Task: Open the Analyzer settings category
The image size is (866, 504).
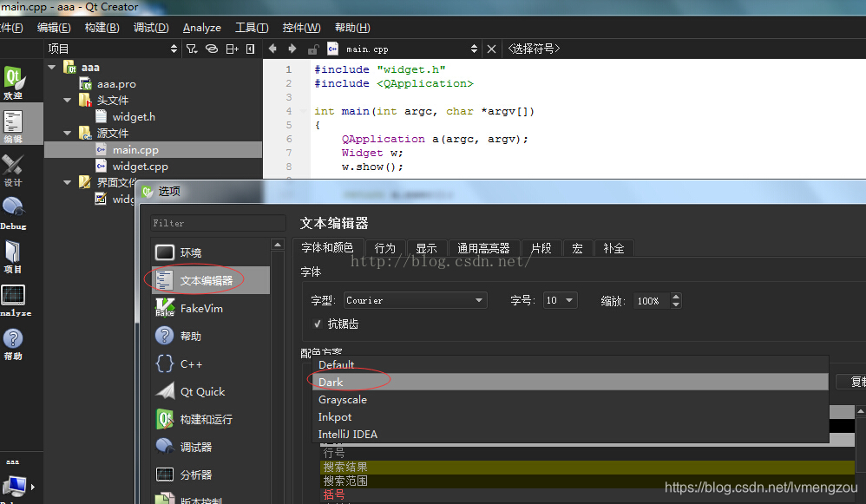Action: (211, 475)
